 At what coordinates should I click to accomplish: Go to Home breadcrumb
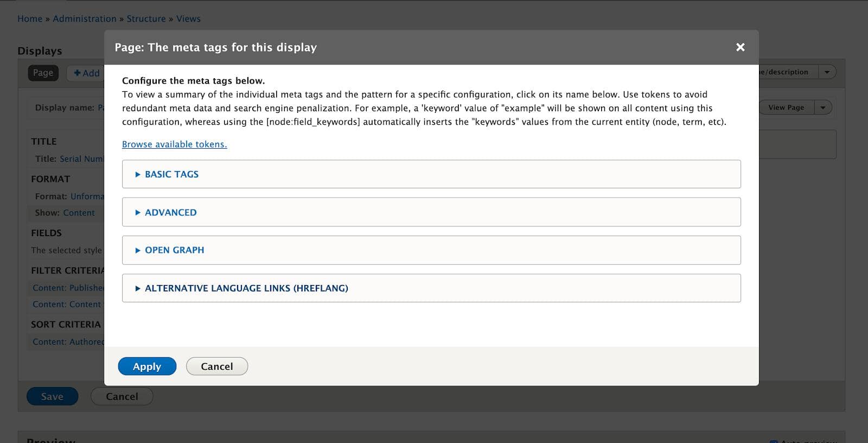[30, 18]
